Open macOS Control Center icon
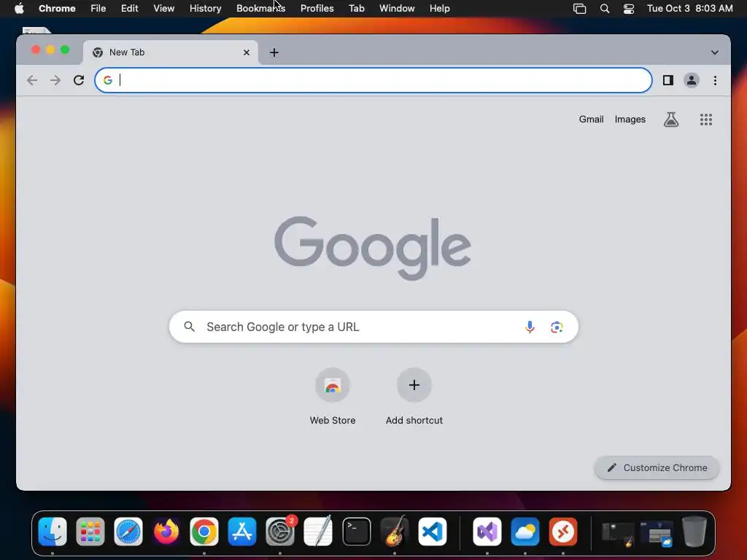747x560 pixels. [628, 9]
